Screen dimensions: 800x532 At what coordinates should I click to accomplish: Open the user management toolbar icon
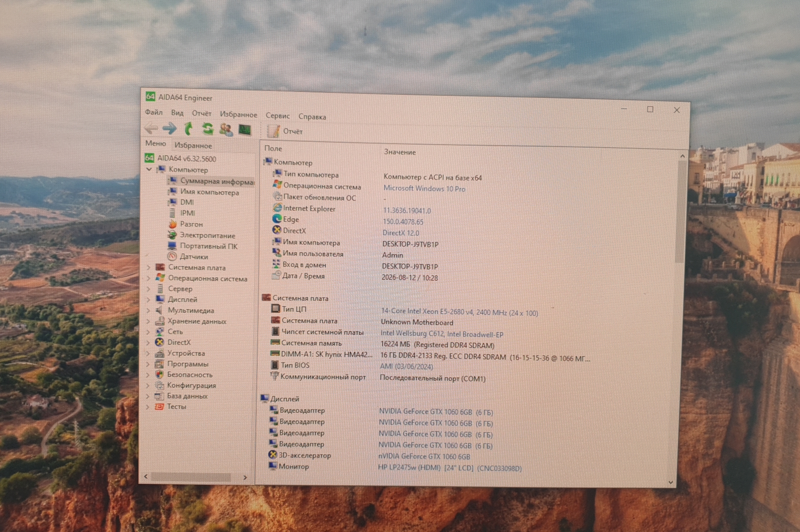coord(226,130)
